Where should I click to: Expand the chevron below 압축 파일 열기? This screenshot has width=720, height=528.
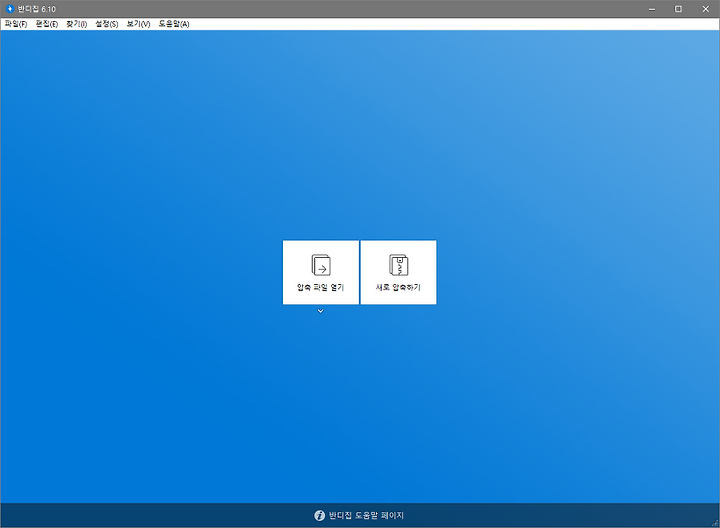(321, 311)
